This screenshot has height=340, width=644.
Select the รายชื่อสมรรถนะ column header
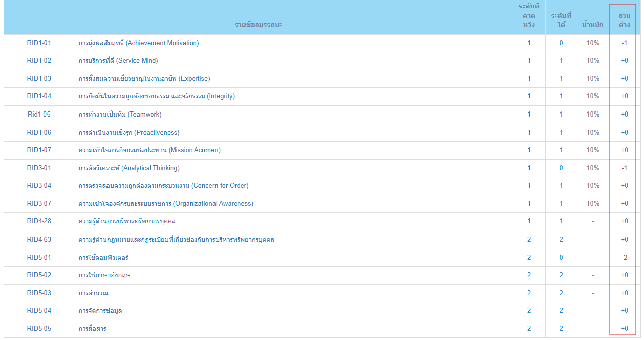(x=259, y=25)
